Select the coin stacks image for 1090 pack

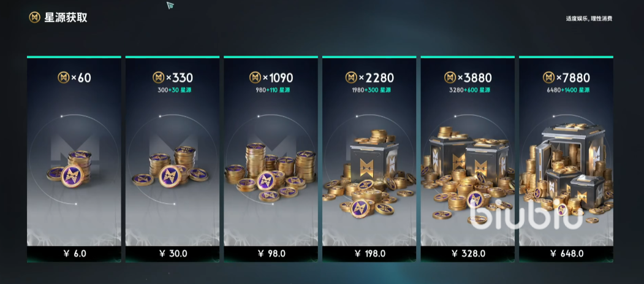[x=271, y=172]
